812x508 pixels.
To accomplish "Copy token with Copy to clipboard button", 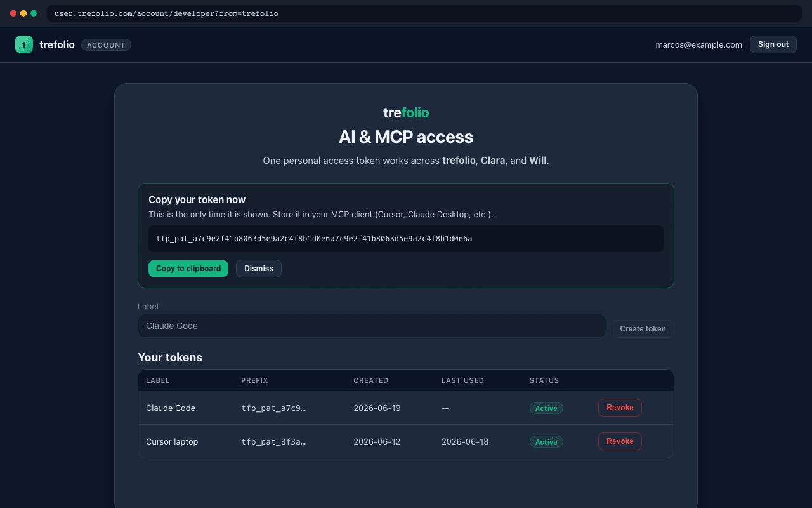I will 188,269.
